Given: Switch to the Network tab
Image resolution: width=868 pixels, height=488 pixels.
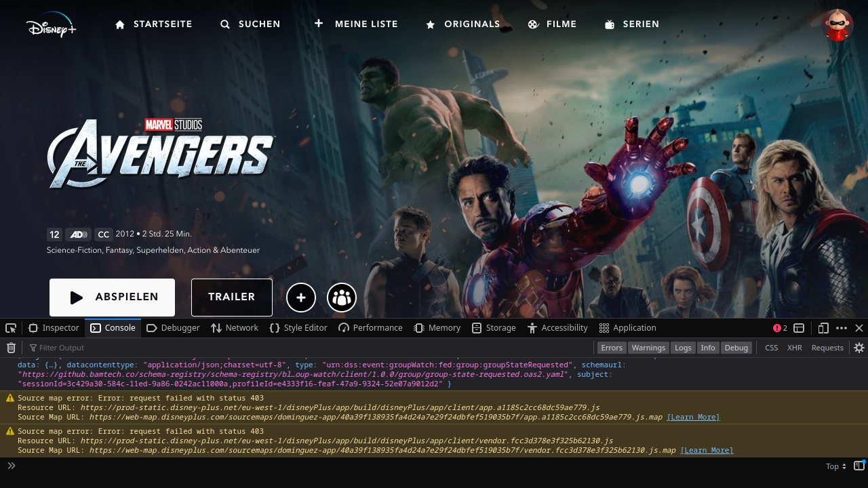Looking at the screenshot, I should click(235, 328).
